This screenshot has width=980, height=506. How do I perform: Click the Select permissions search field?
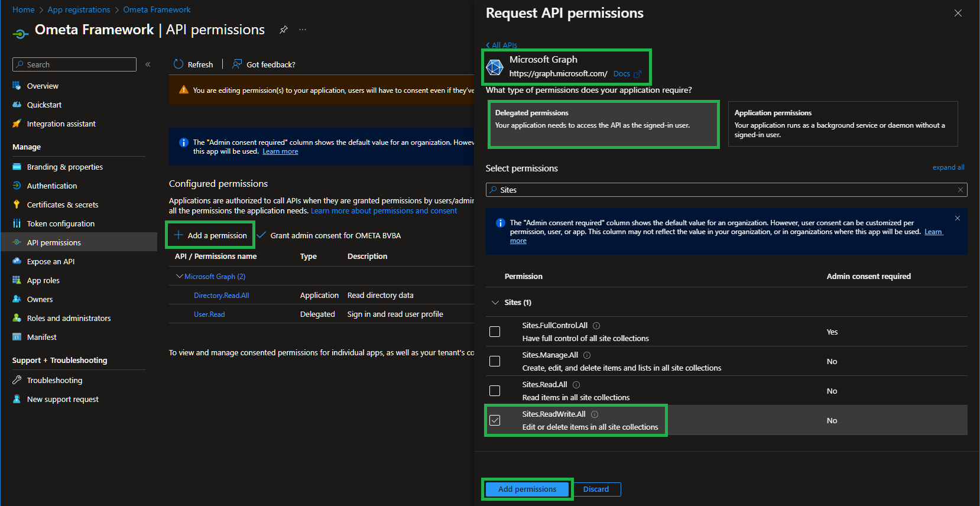point(726,190)
